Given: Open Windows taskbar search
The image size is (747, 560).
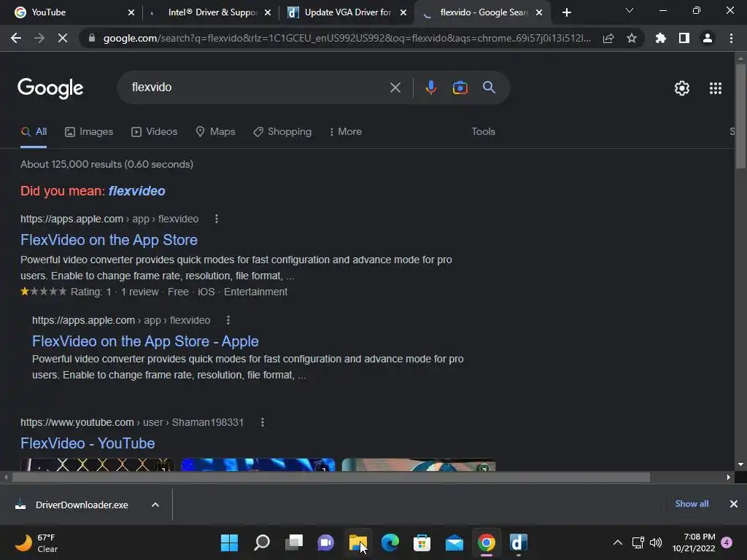Looking at the screenshot, I should coord(262,542).
